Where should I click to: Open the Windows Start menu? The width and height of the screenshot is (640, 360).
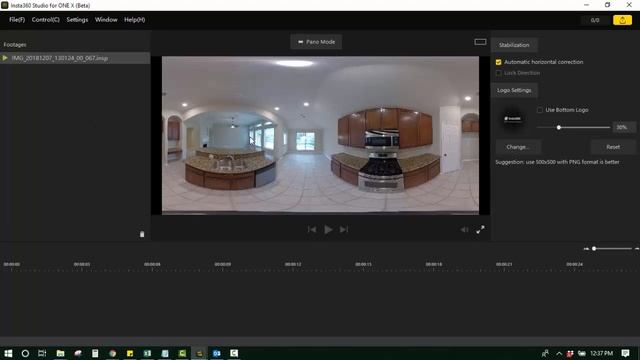click(x=8, y=353)
